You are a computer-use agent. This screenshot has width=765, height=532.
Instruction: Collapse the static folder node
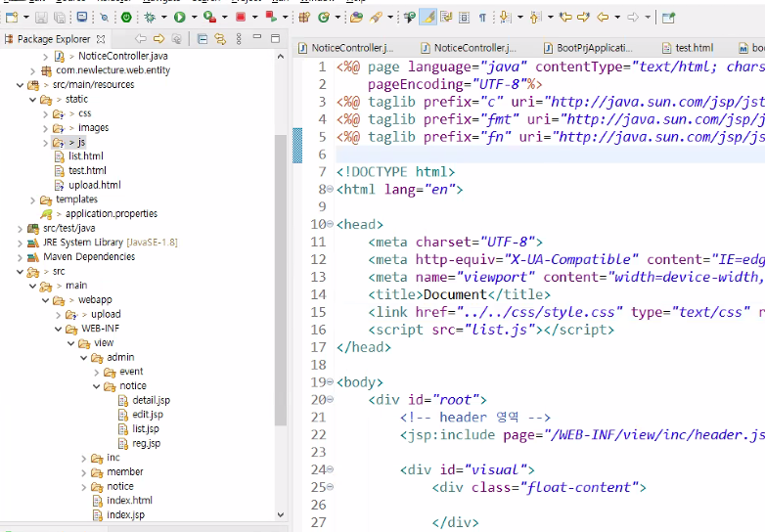click(x=32, y=100)
